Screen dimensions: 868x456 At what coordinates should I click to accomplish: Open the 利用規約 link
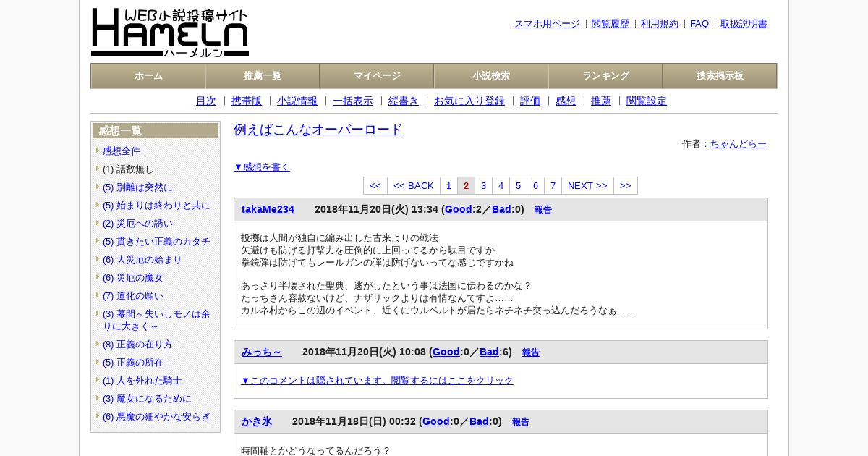pyautogui.click(x=660, y=24)
